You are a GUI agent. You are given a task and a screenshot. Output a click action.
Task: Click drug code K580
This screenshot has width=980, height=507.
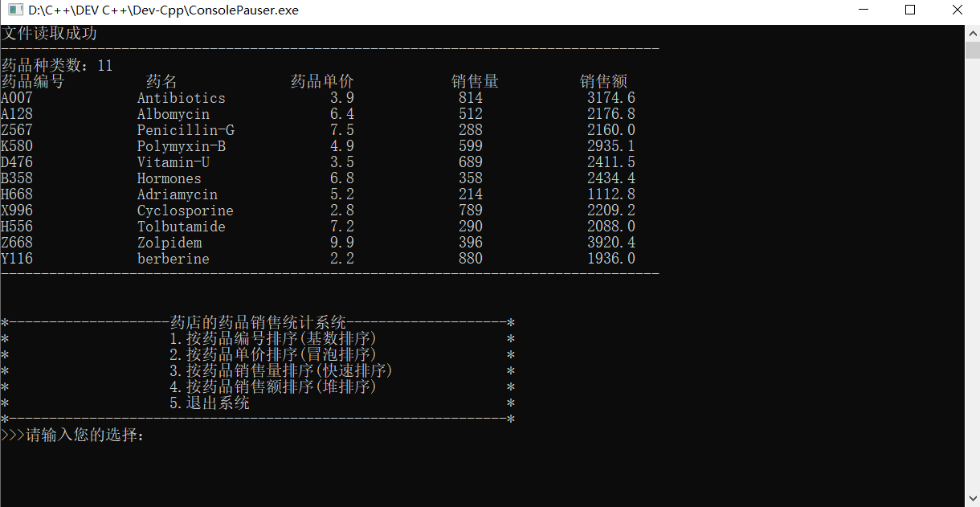pyautogui.click(x=17, y=146)
